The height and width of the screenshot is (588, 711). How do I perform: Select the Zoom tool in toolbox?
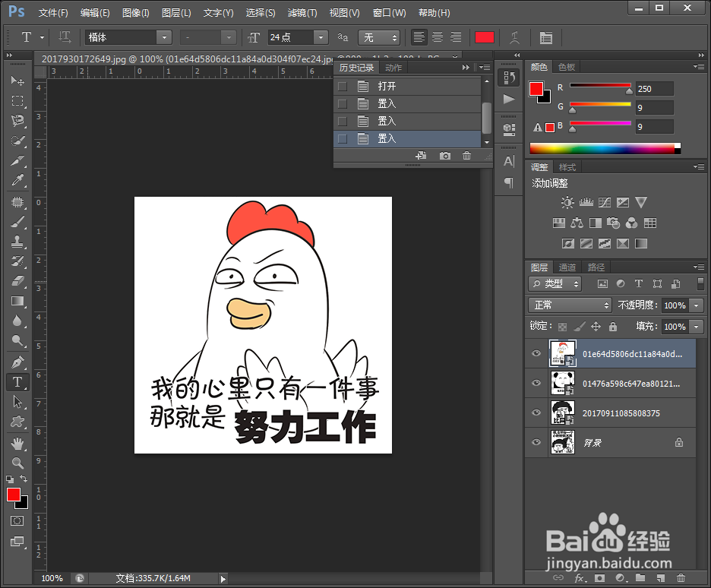tap(17, 463)
